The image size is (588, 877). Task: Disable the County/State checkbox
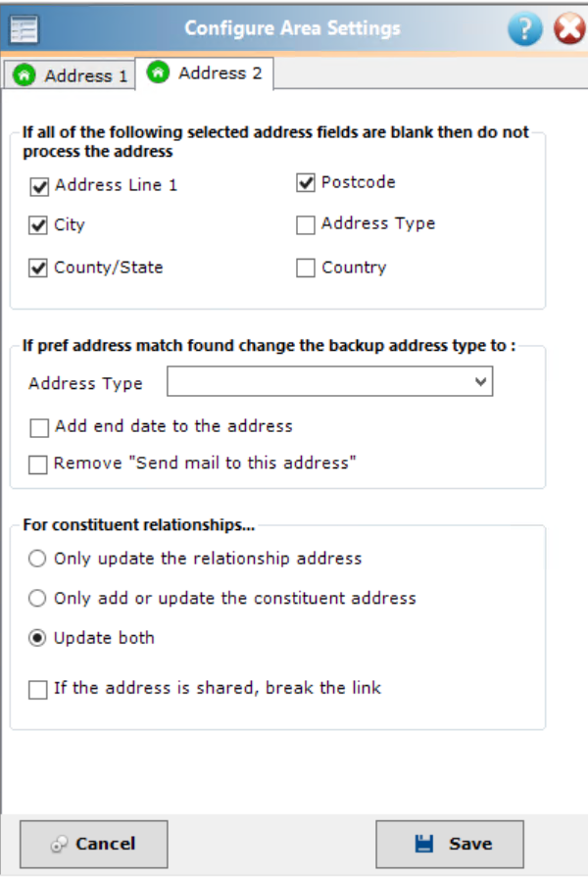point(38,268)
